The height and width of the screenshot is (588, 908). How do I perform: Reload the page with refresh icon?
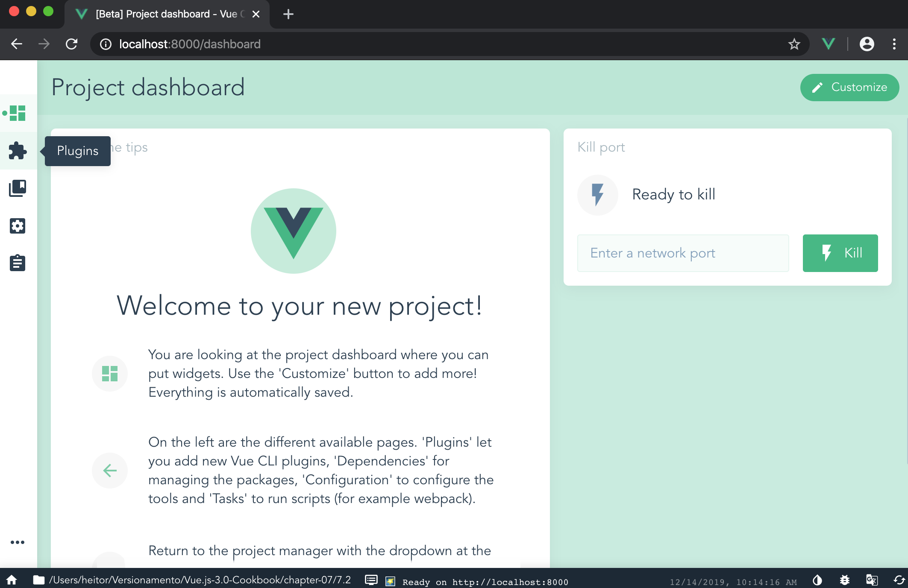click(x=71, y=44)
